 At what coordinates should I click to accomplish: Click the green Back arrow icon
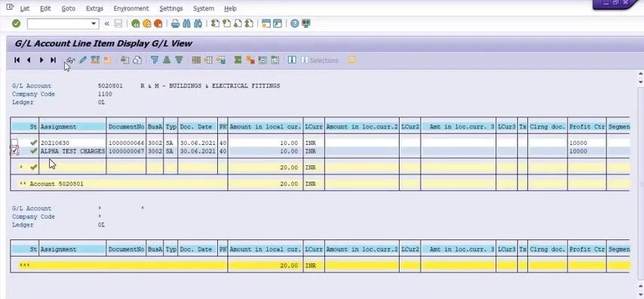click(136, 24)
